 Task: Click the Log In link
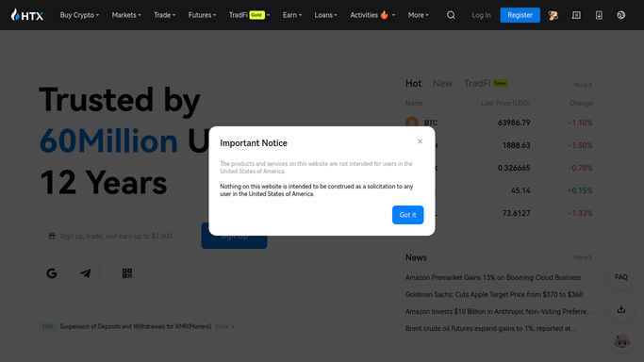click(481, 15)
